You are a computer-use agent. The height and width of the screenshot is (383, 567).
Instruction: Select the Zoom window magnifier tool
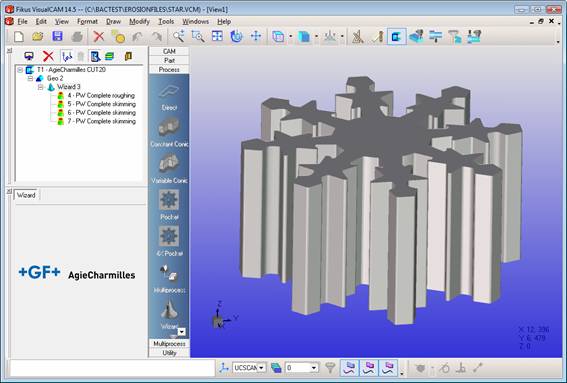(198, 36)
